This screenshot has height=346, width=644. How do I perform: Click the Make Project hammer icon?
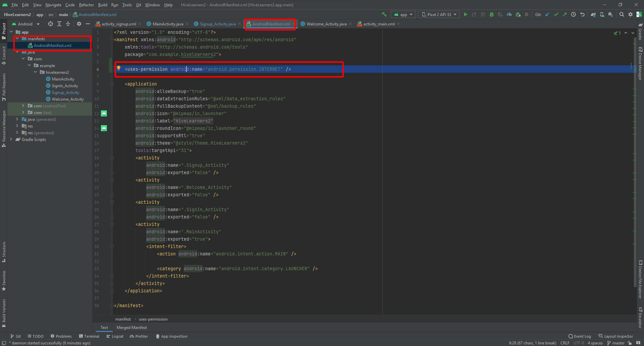coord(384,15)
